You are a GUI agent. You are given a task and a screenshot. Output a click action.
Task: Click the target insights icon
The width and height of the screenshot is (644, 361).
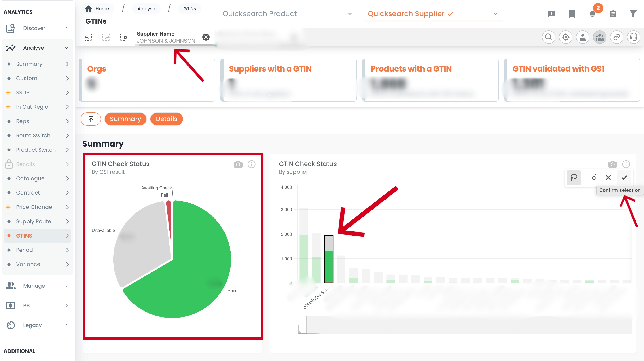566,37
